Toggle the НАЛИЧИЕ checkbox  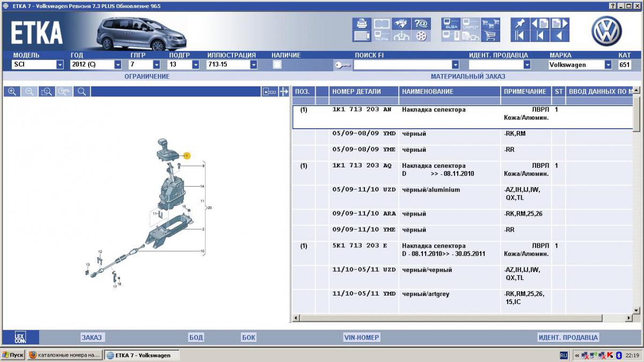coord(277,65)
